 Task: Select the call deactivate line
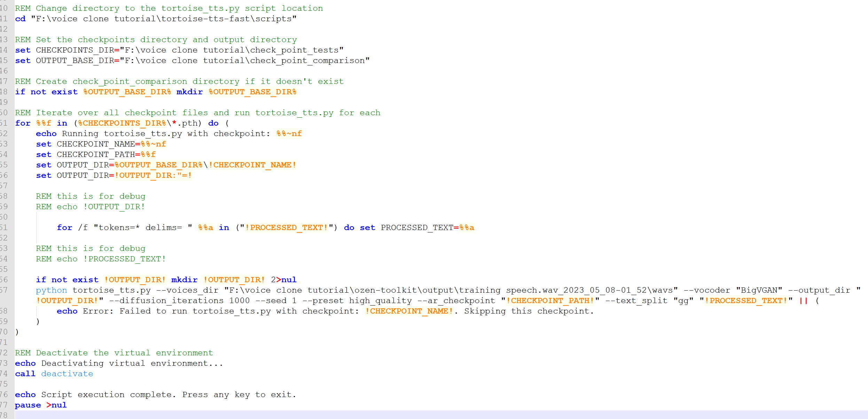click(54, 373)
